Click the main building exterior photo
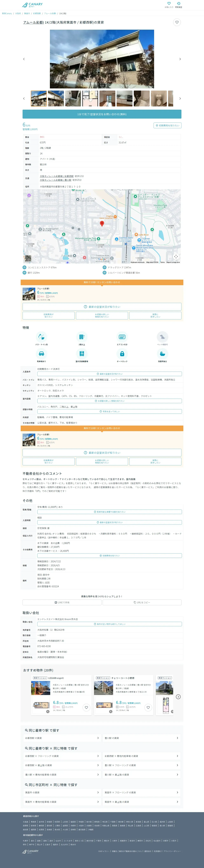This screenshot has height=868, width=204. [x=102, y=59]
